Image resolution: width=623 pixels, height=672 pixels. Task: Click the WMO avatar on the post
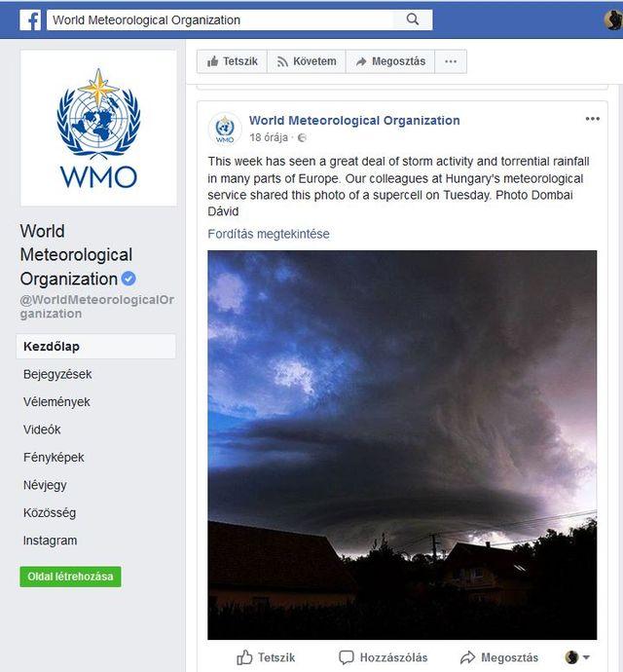pyautogui.click(x=225, y=129)
